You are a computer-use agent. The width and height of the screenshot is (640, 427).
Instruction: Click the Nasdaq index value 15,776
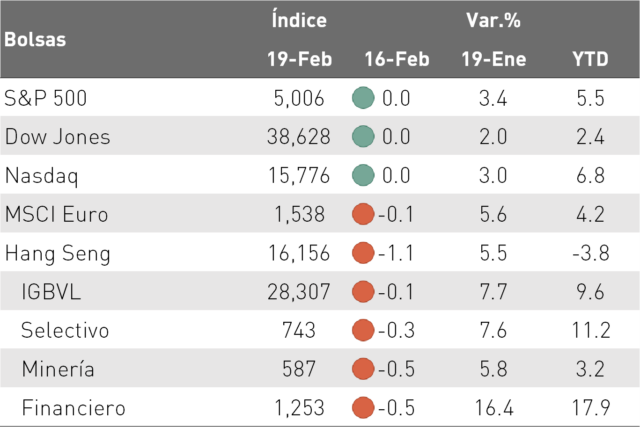tap(299, 176)
